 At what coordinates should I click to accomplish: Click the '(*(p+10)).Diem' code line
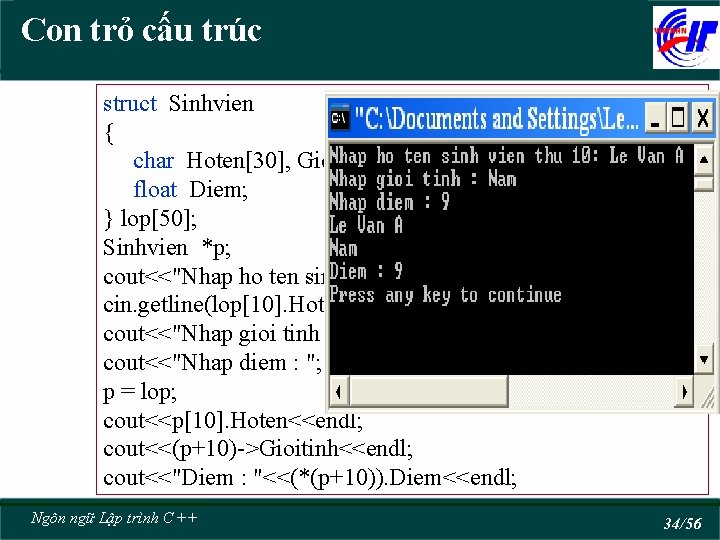coord(309,478)
